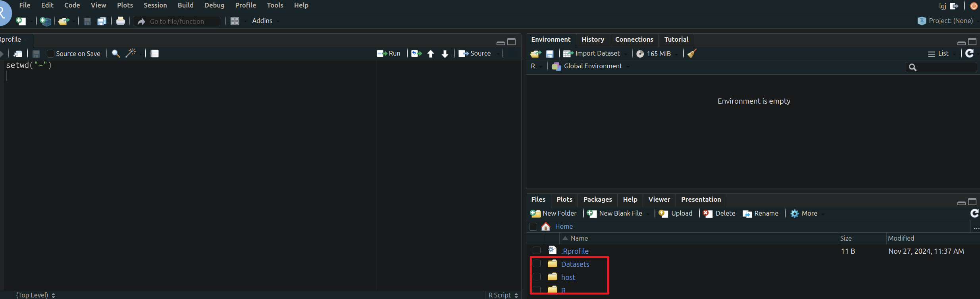
Task: Open the Session menu
Action: tap(155, 5)
